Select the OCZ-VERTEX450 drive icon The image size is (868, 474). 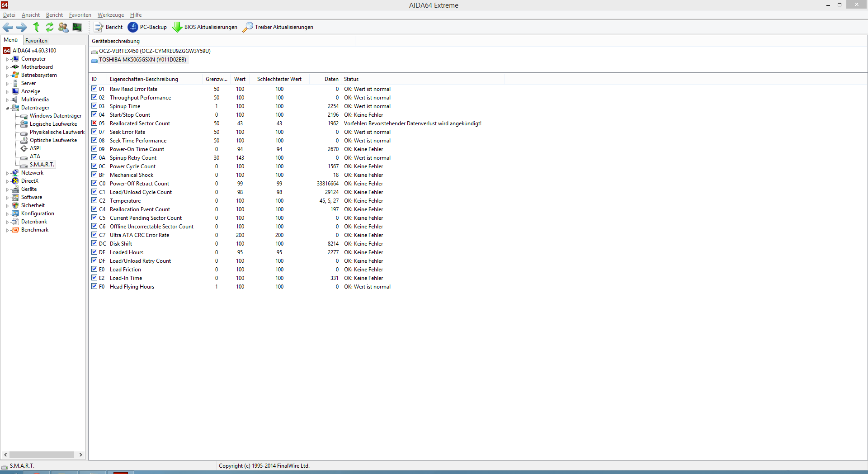pyautogui.click(x=94, y=52)
